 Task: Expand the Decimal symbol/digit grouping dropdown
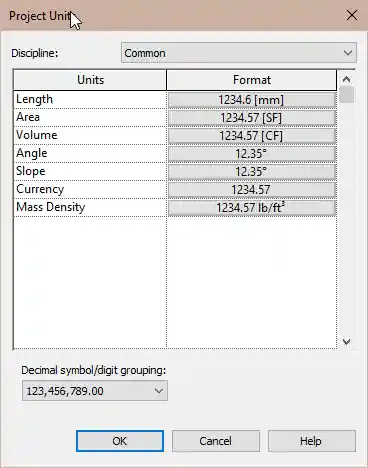coord(95,391)
